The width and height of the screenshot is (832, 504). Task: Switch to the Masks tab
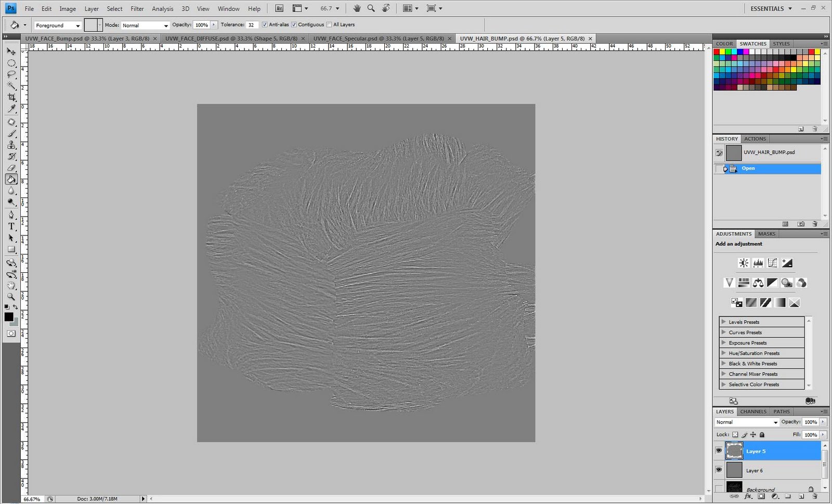point(766,234)
